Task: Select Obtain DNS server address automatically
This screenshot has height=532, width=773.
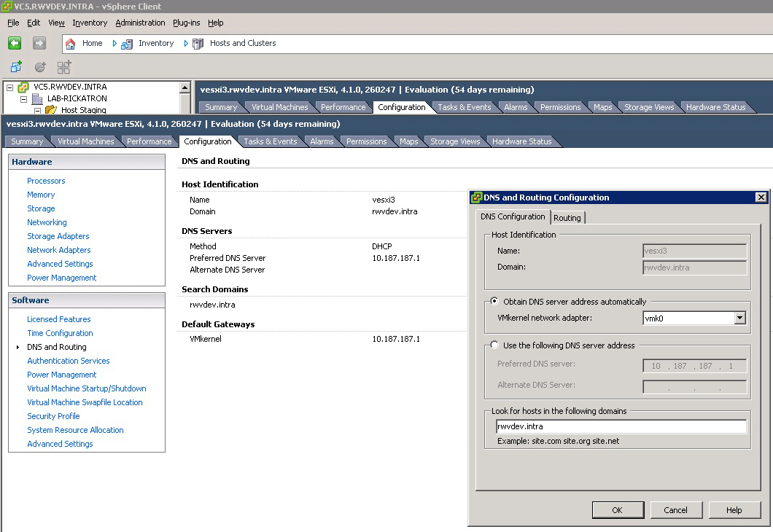Action: point(495,302)
